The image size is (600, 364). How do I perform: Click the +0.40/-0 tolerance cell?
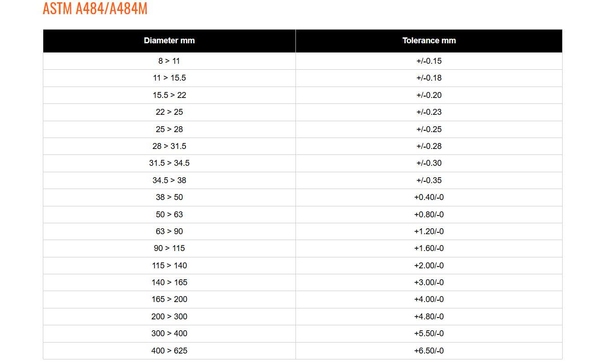pos(429,197)
